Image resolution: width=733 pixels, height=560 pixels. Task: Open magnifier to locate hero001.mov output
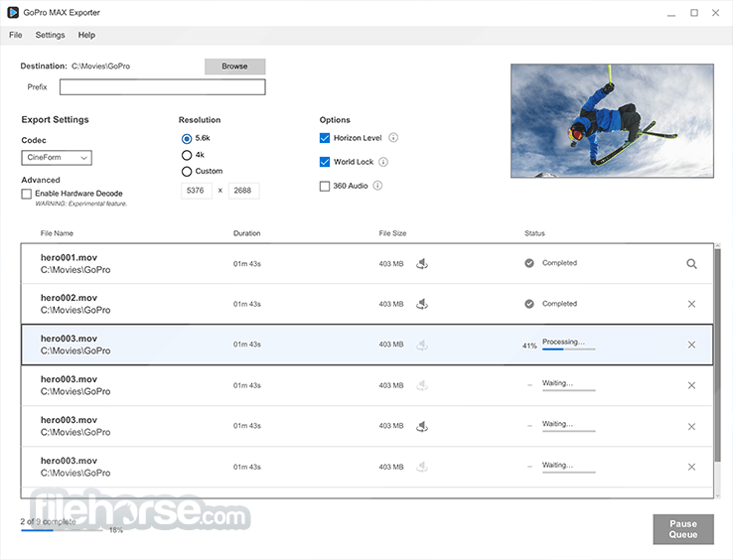pos(692,264)
